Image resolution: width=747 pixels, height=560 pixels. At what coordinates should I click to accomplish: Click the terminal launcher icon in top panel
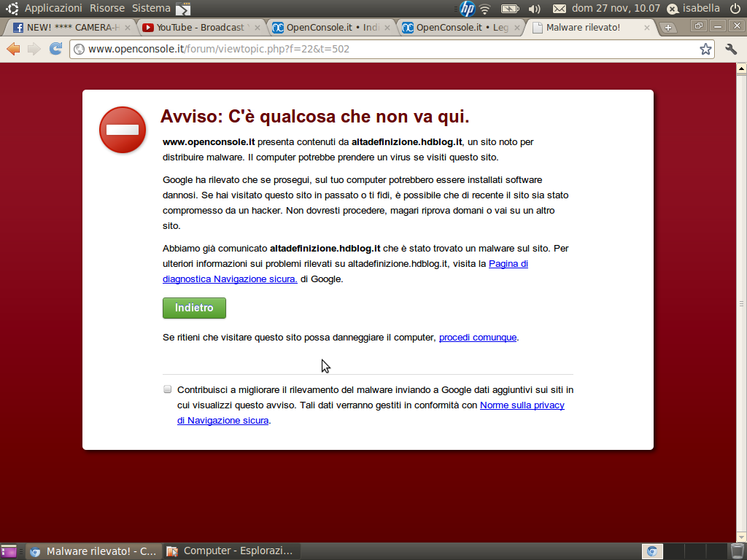(183, 9)
